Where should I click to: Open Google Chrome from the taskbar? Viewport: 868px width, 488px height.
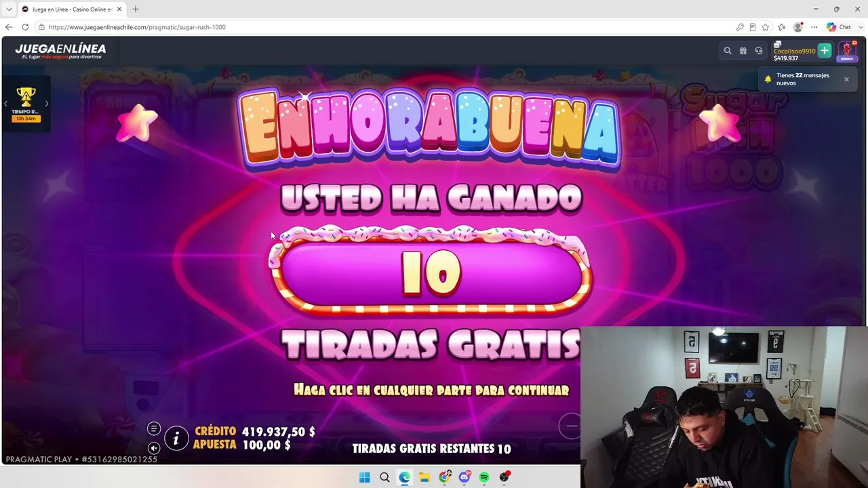point(445,477)
